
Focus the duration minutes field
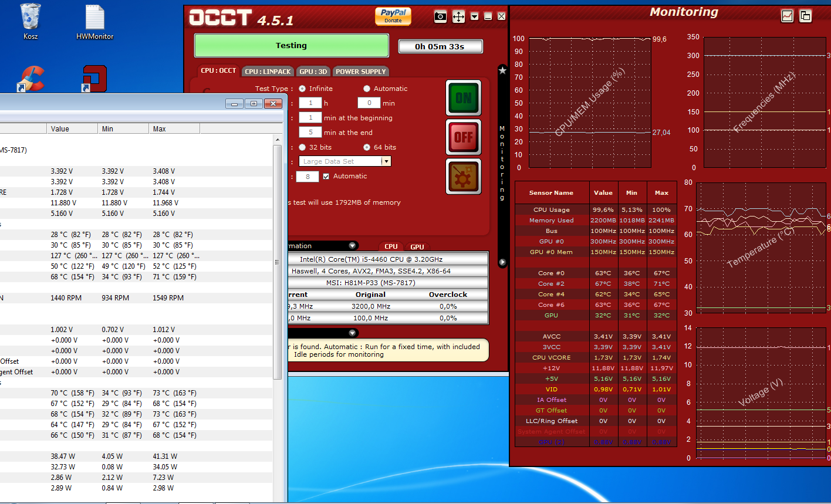click(x=369, y=103)
